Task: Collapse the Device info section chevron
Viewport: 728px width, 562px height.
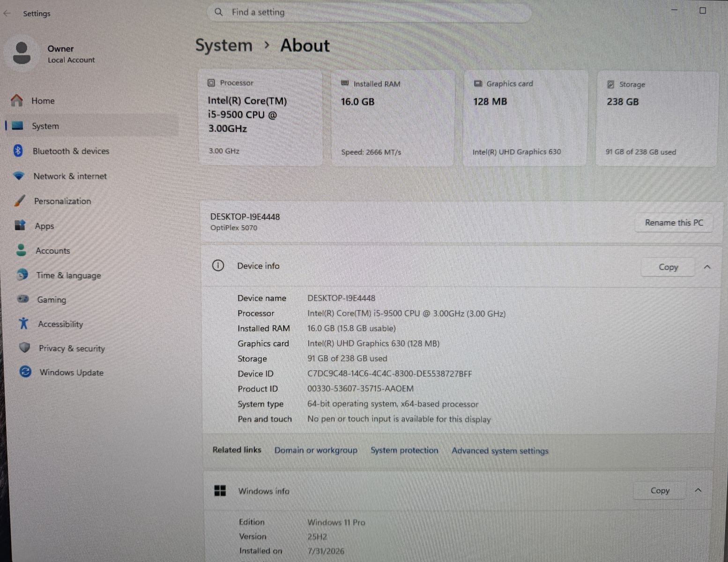Action: tap(707, 267)
